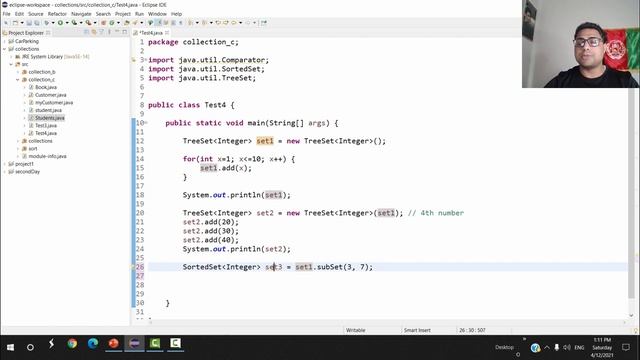Open dropdown arrow next to New button
The height and width of the screenshot is (360, 640).
pyautogui.click(x=22, y=23)
